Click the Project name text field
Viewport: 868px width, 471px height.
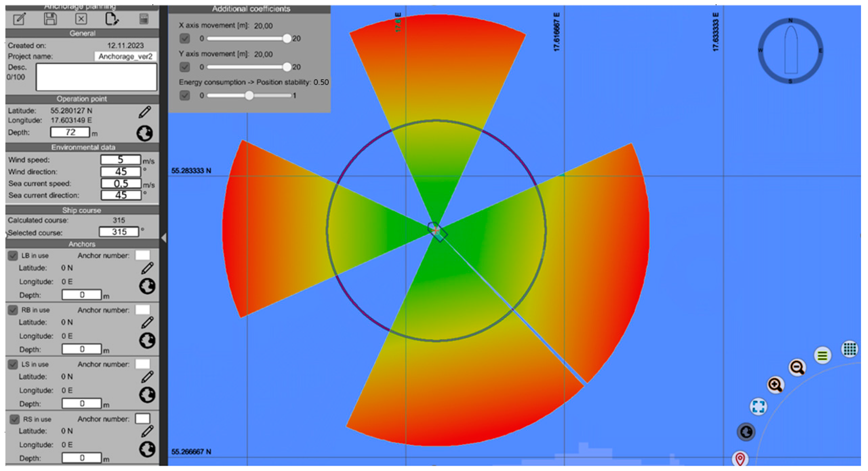tap(125, 56)
